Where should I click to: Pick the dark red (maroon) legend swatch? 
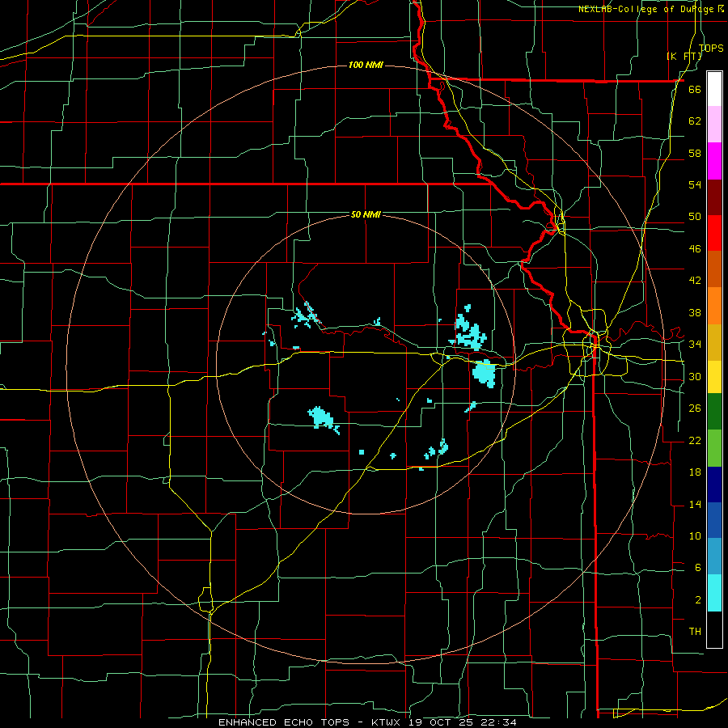pyautogui.click(x=714, y=197)
